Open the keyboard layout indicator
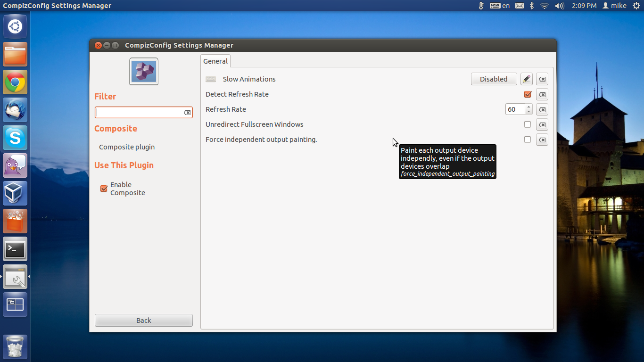Image resolution: width=644 pixels, height=362 pixels. pos(500,6)
